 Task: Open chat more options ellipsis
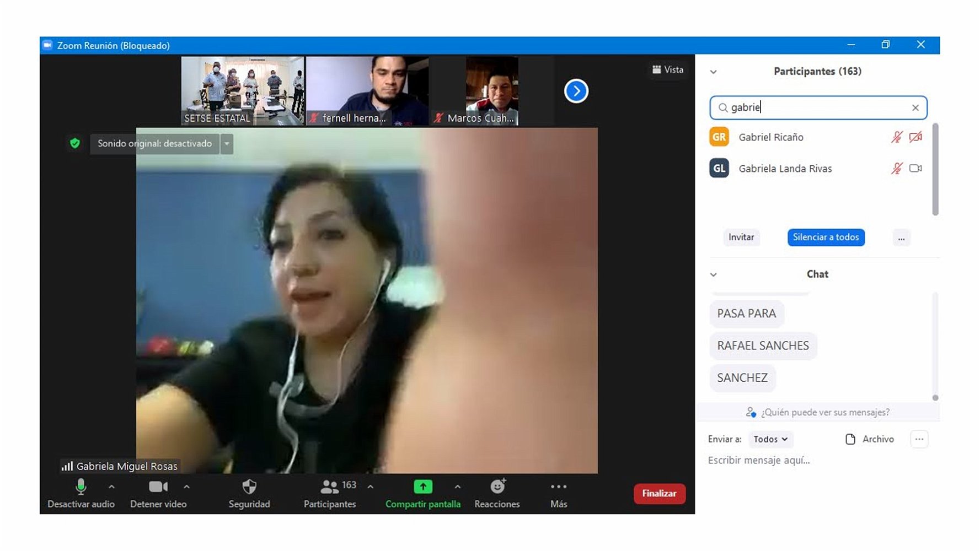pos(919,439)
